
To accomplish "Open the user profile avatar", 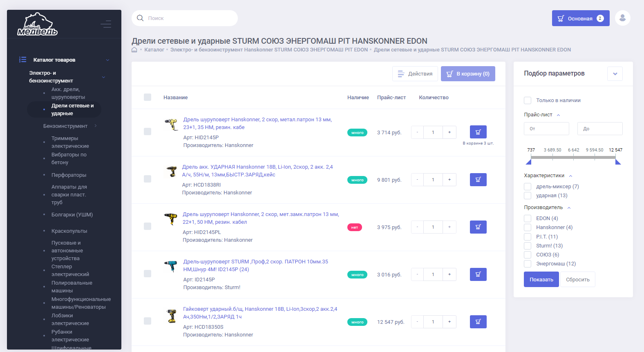I will click(x=623, y=18).
